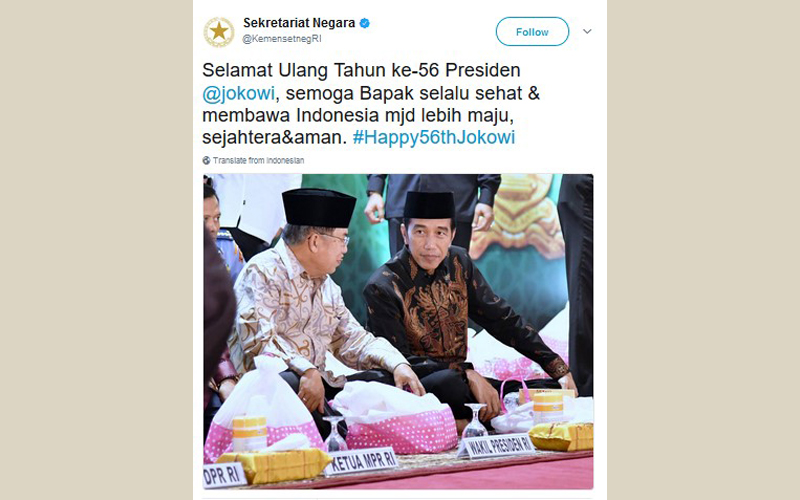This screenshot has width=800, height=500.
Task: Click the globe icon beside Translate
Action: [206, 160]
